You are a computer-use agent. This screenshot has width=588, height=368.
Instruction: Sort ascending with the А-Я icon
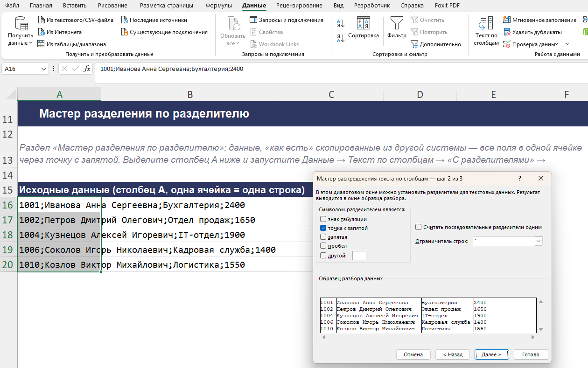click(x=341, y=23)
